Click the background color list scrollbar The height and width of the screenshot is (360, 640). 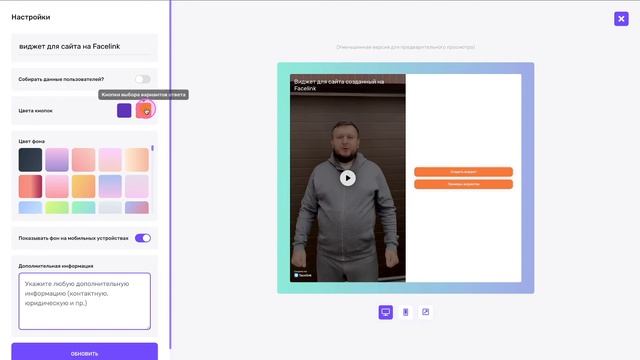(x=153, y=148)
